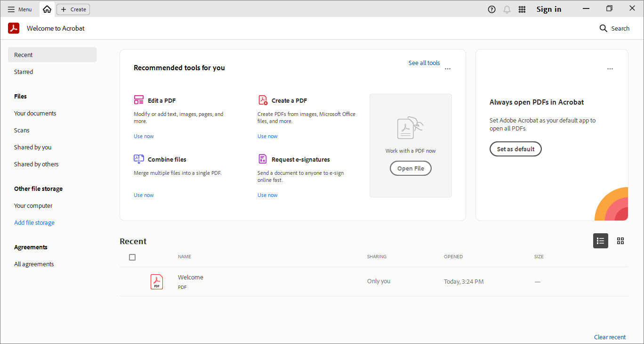Click the Combine files icon
Image resolution: width=644 pixels, height=344 pixels.
(138, 159)
